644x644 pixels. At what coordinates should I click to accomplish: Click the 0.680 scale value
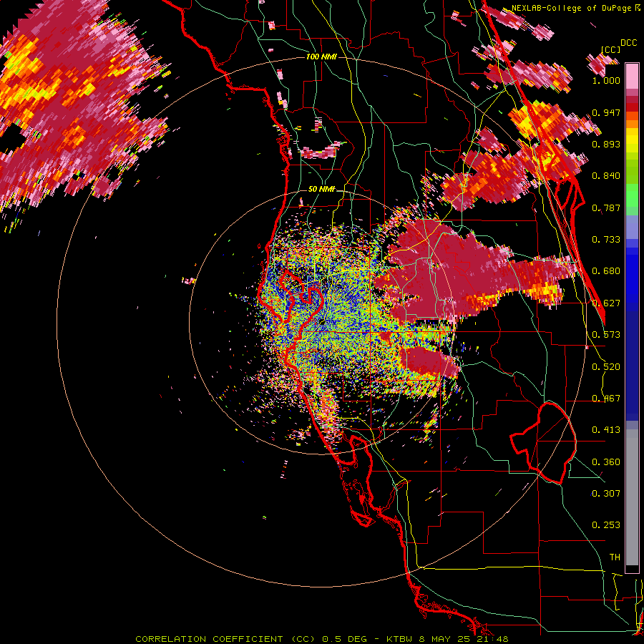tap(606, 271)
